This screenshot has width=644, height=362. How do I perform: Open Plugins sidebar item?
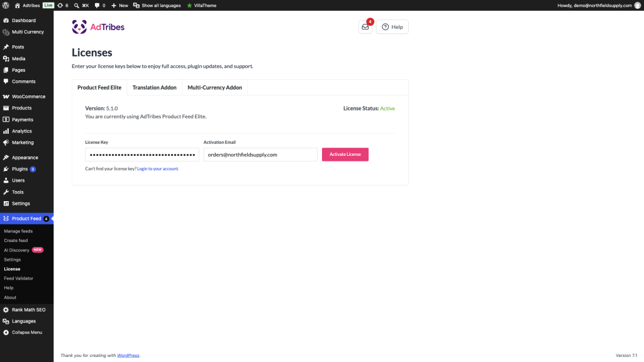pos(26,169)
